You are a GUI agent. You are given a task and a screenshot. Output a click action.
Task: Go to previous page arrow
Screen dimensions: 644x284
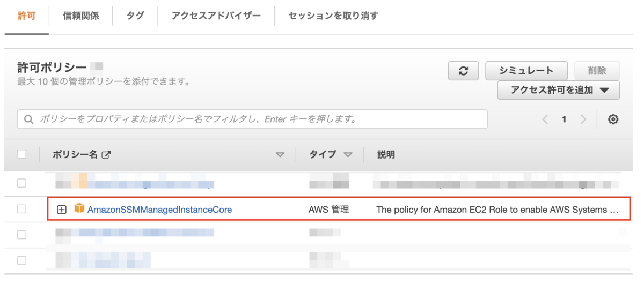[x=545, y=119]
